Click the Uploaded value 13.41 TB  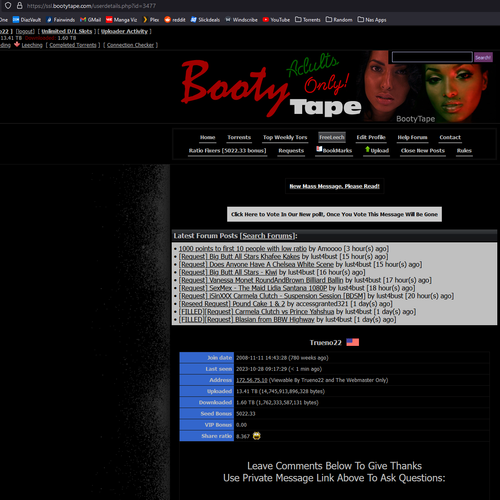[x=280, y=391]
